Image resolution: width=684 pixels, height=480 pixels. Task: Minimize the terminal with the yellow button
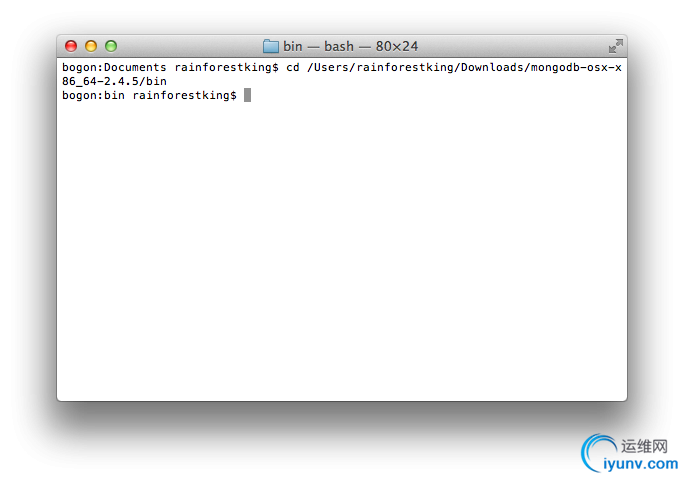[91, 46]
